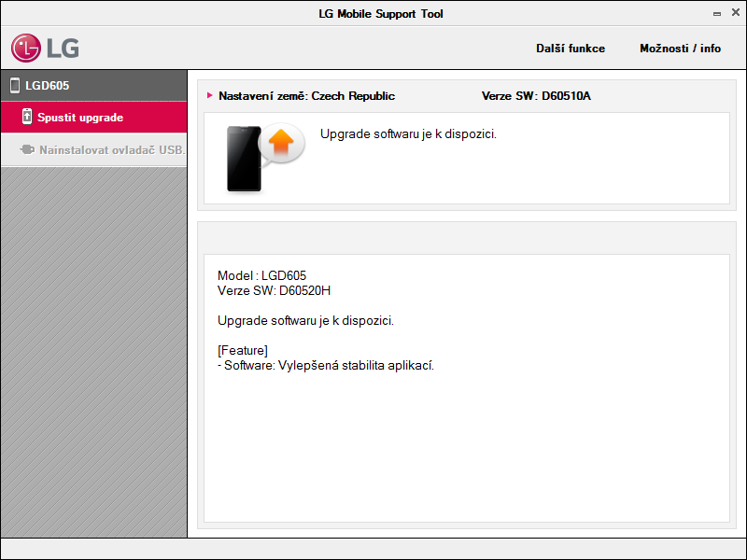Image resolution: width=747 pixels, height=560 pixels.
Task: Click the [Feature] heading text
Action: pyautogui.click(x=243, y=351)
